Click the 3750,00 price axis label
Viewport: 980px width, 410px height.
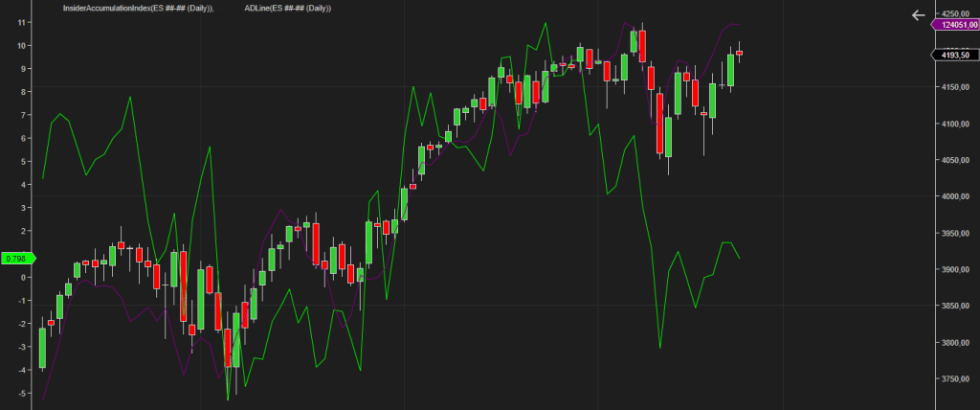click(x=956, y=379)
